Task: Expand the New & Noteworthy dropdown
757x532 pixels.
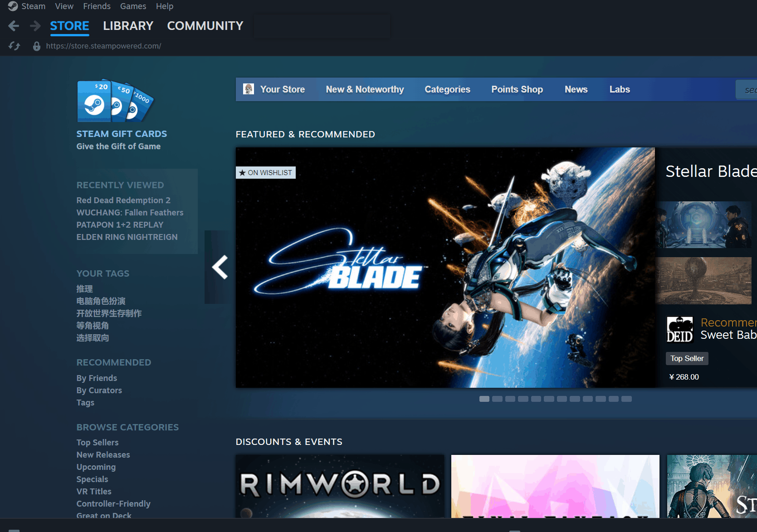Action: pos(365,89)
